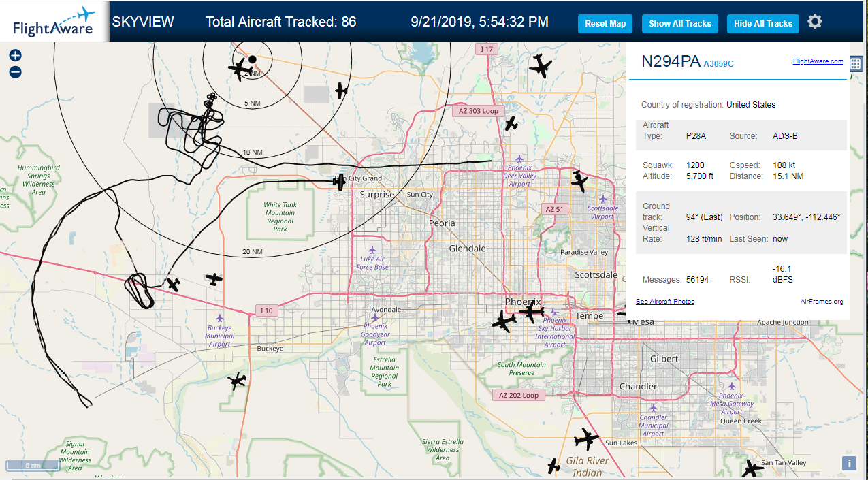This screenshot has height=480, width=868.
Task: Select the aircraft over Sun City Grand
Action: [340, 181]
